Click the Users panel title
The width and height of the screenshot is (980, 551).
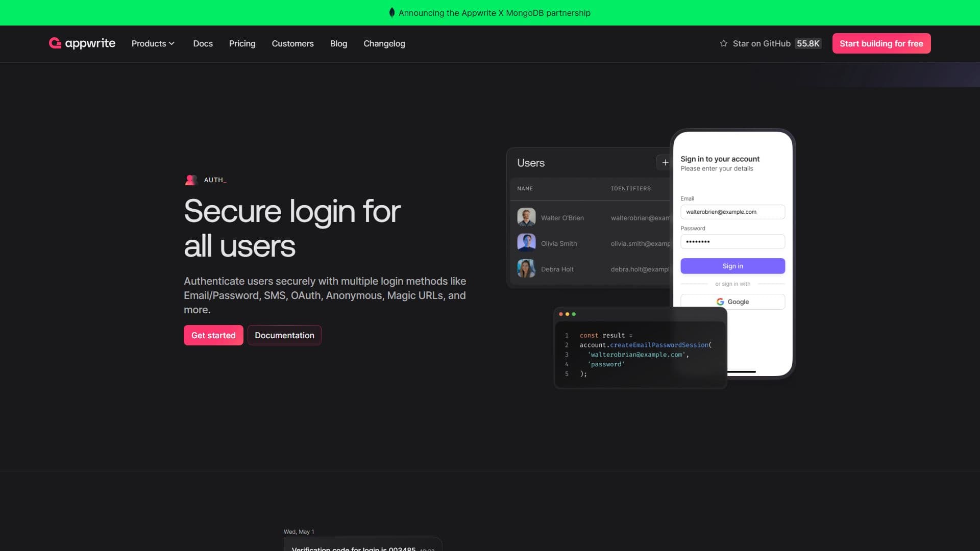tap(531, 163)
